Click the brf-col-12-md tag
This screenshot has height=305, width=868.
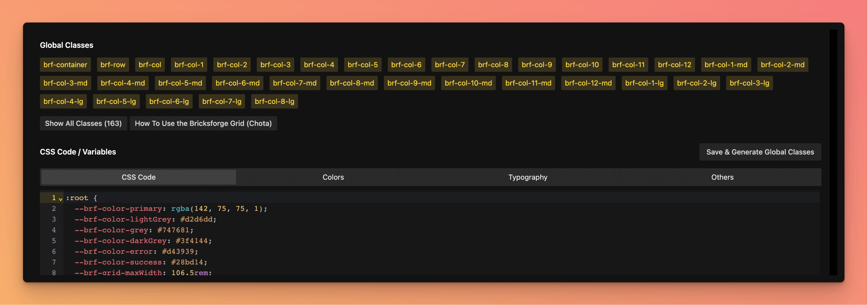click(588, 83)
